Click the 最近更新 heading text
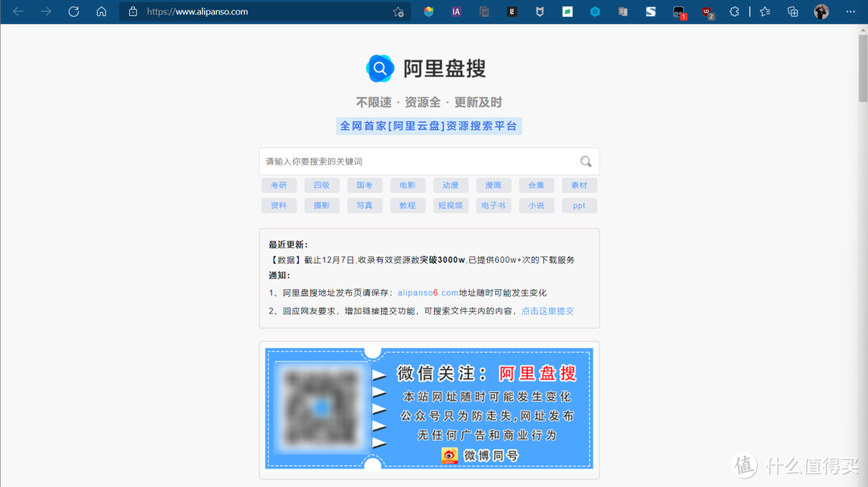Image resolution: width=868 pixels, height=487 pixels. coord(288,244)
